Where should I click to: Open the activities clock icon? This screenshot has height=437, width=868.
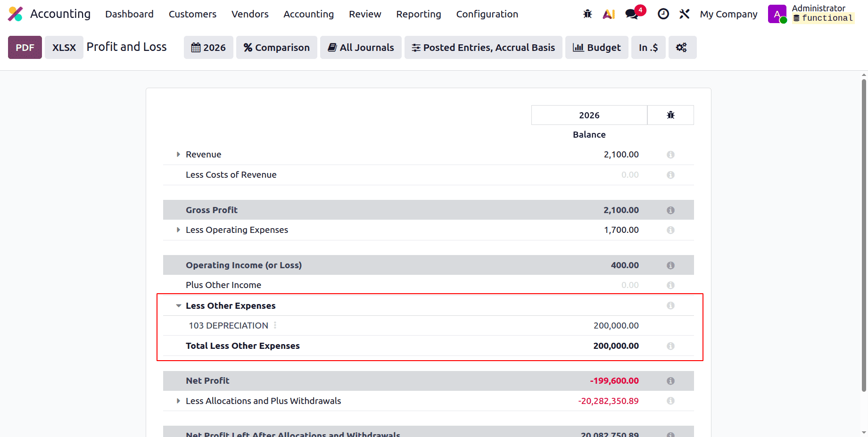click(663, 14)
